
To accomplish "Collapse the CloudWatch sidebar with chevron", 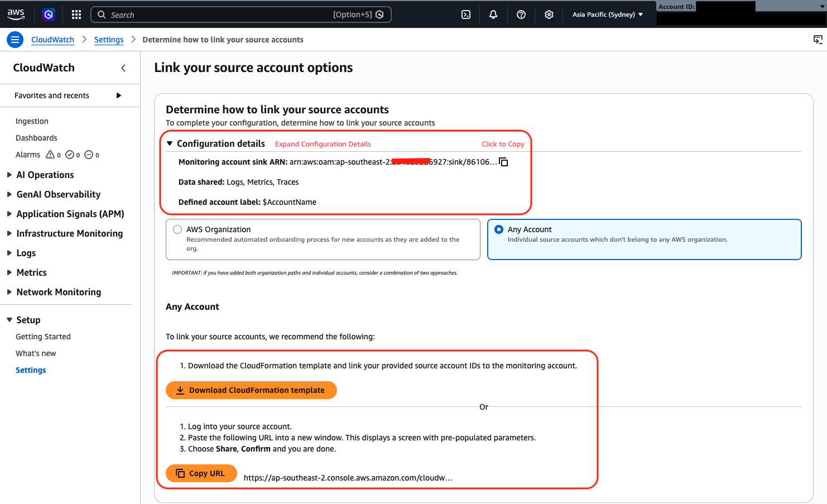I will pyautogui.click(x=123, y=68).
